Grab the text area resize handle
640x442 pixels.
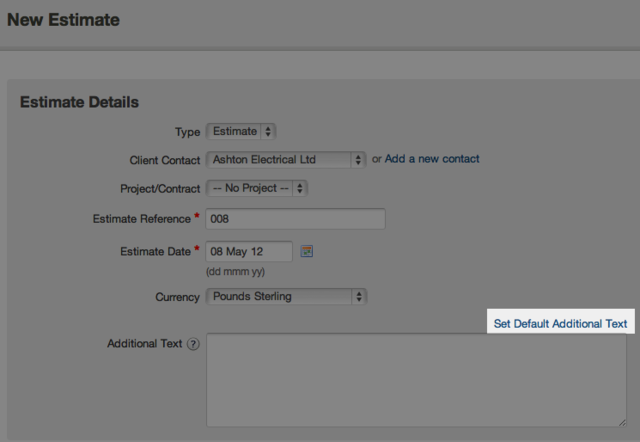click(x=622, y=422)
